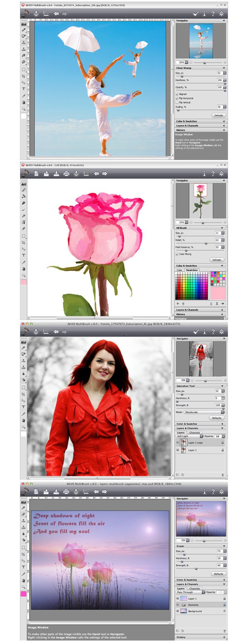Enable the Flip Vertical checkbox
Image resolution: width=248 pixels, height=644 pixels.
coord(177,102)
